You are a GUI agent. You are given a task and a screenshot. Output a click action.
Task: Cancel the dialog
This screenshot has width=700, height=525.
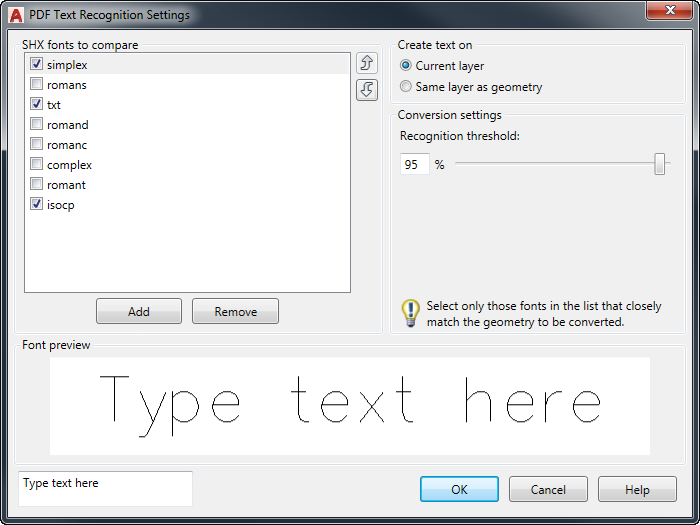548,489
